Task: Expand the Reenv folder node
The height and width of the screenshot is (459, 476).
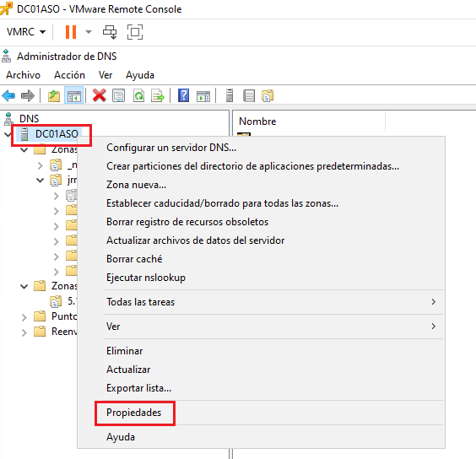Action: [x=24, y=332]
